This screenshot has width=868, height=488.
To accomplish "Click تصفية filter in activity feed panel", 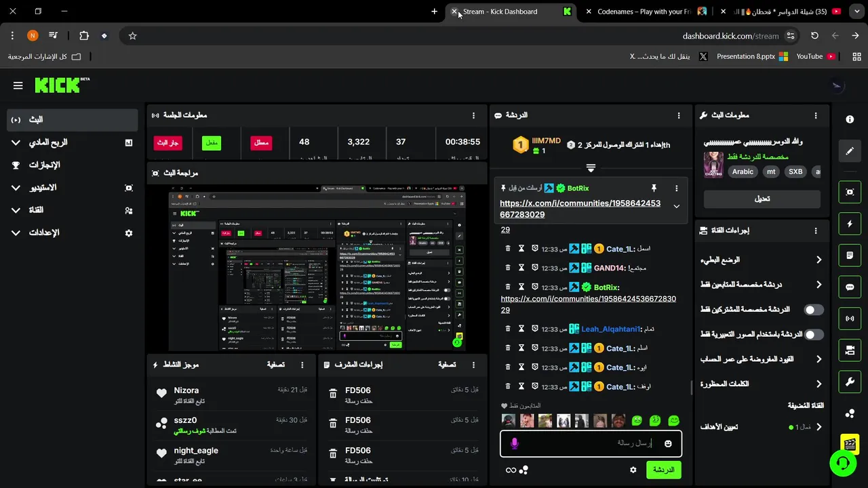I will click(x=276, y=365).
